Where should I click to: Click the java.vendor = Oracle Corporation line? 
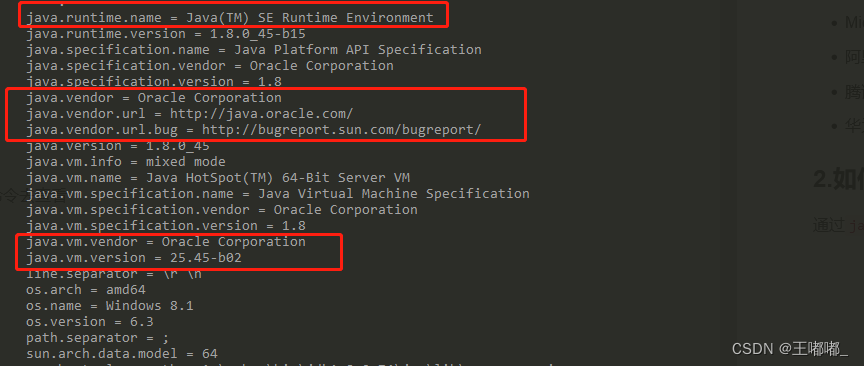(154, 98)
